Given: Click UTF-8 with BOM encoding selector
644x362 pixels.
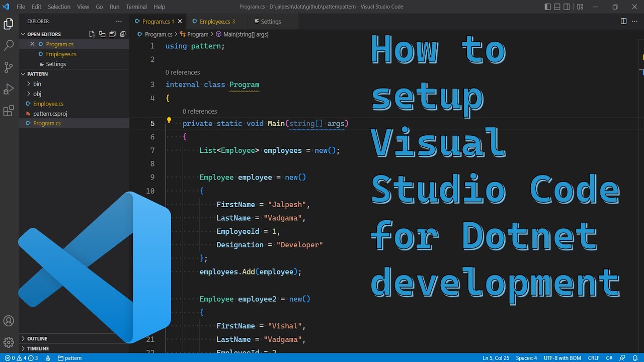Looking at the screenshot, I should 561,358.
